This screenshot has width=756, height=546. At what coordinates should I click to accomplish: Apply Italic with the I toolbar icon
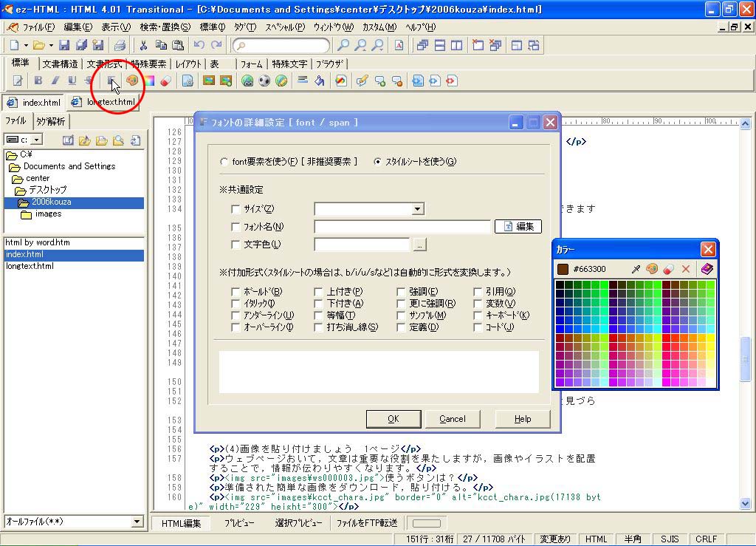tap(55, 81)
